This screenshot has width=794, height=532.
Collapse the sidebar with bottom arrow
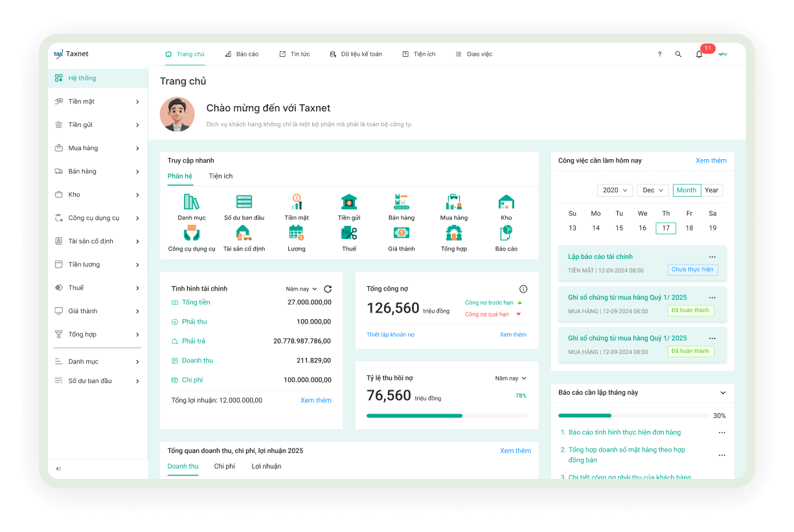pos(58,469)
